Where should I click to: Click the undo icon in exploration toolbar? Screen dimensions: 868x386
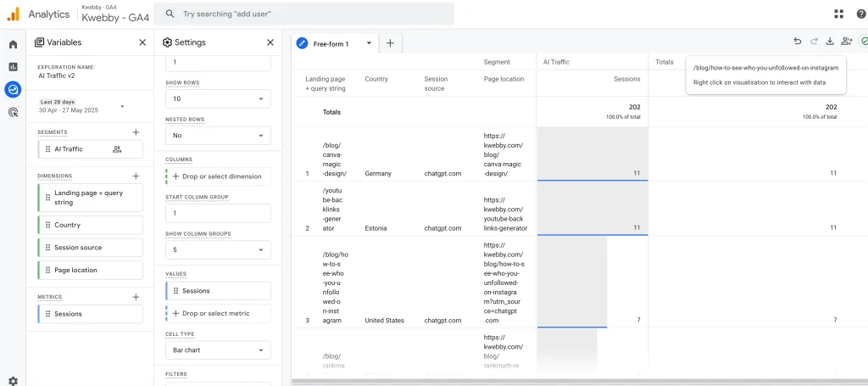click(797, 41)
